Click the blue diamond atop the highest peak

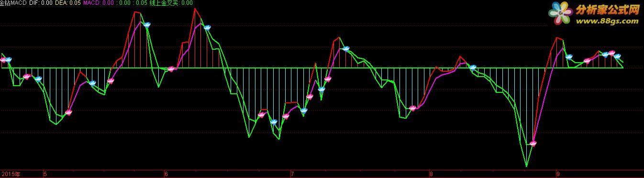pos(147,24)
